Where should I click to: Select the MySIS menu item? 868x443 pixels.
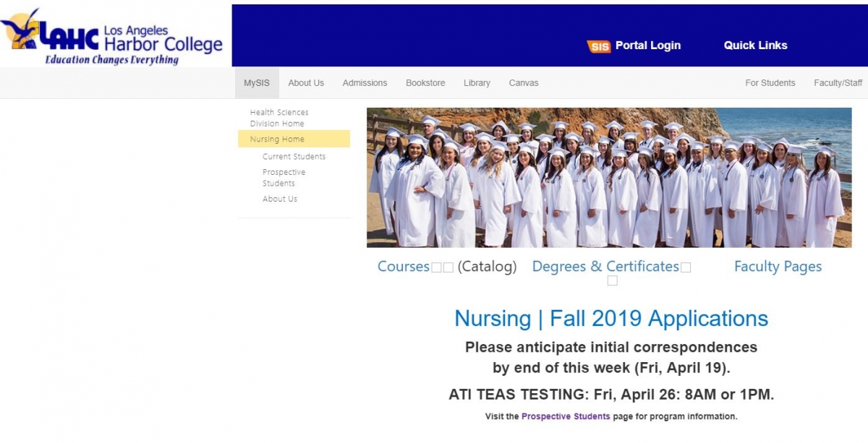[257, 83]
